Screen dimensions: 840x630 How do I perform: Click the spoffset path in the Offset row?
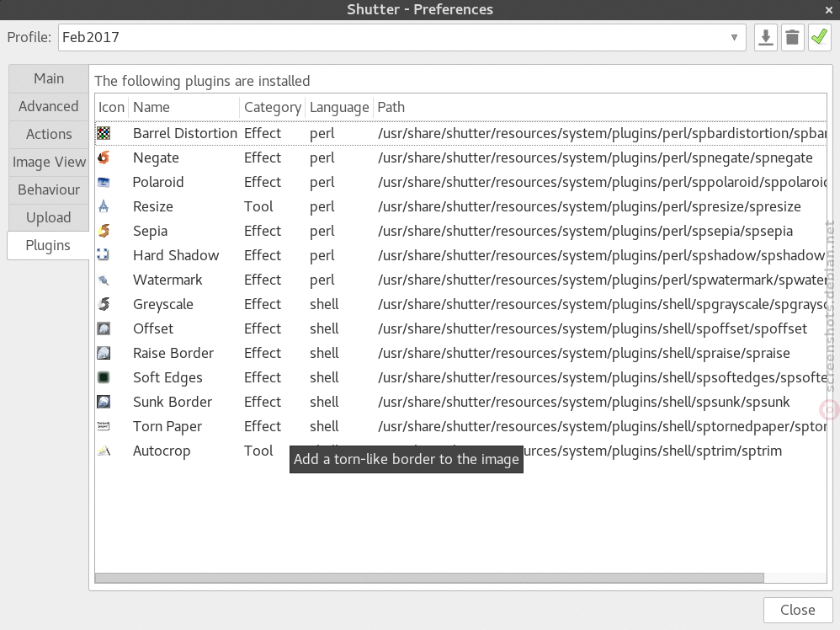(592, 328)
